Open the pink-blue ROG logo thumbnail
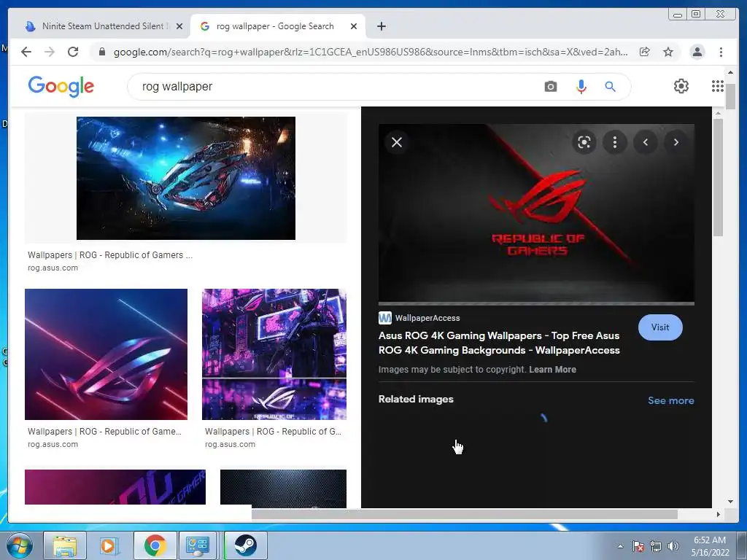Viewport: 747px width, 560px height. click(x=106, y=354)
